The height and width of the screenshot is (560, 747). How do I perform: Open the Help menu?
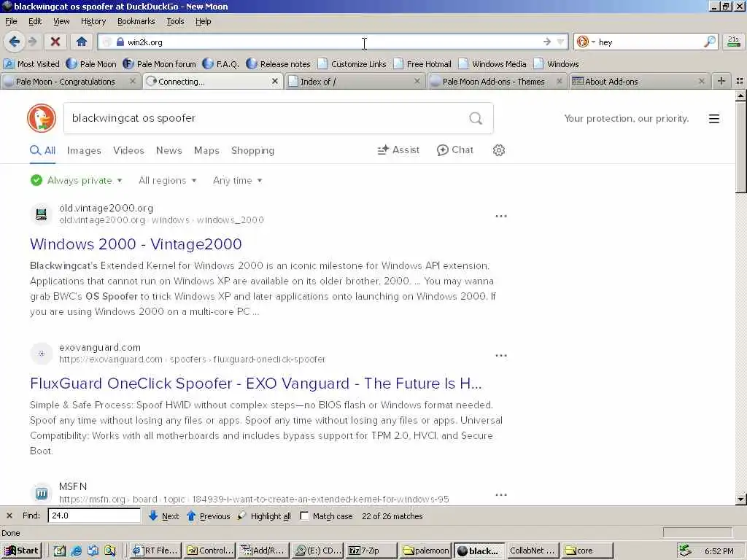(x=203, y=21)
